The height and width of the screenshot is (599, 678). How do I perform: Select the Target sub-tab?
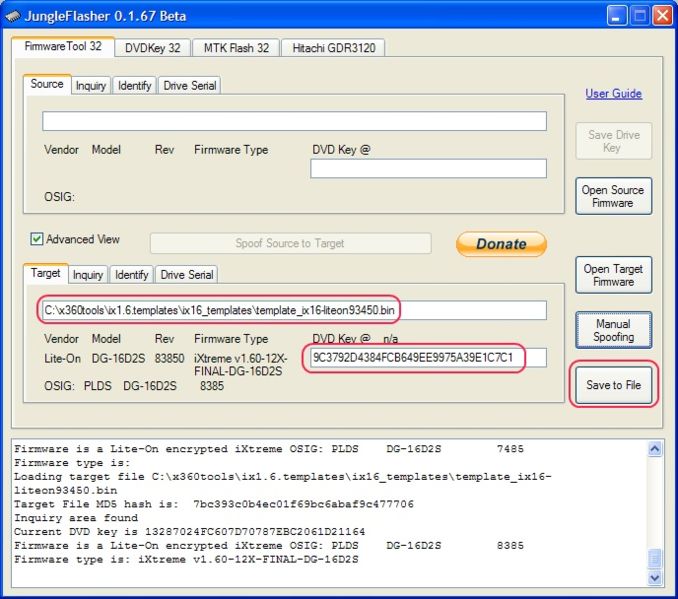click(x=45, y=273)
